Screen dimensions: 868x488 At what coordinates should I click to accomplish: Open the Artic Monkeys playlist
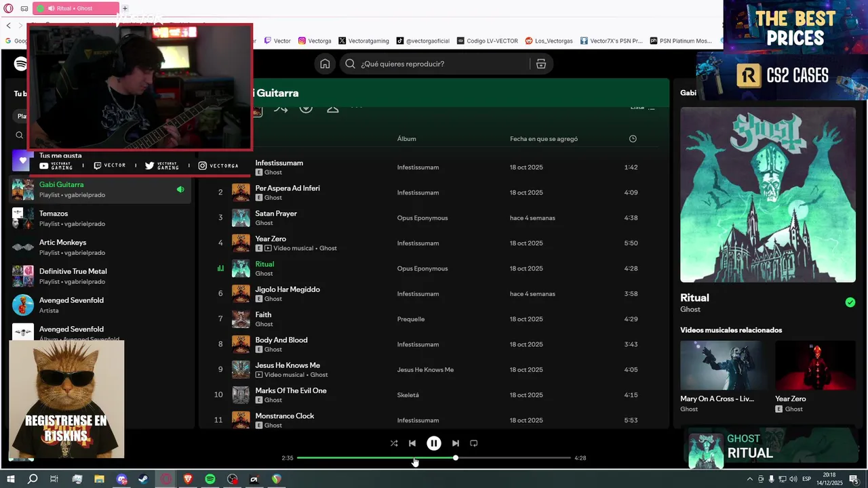(100, 247)
